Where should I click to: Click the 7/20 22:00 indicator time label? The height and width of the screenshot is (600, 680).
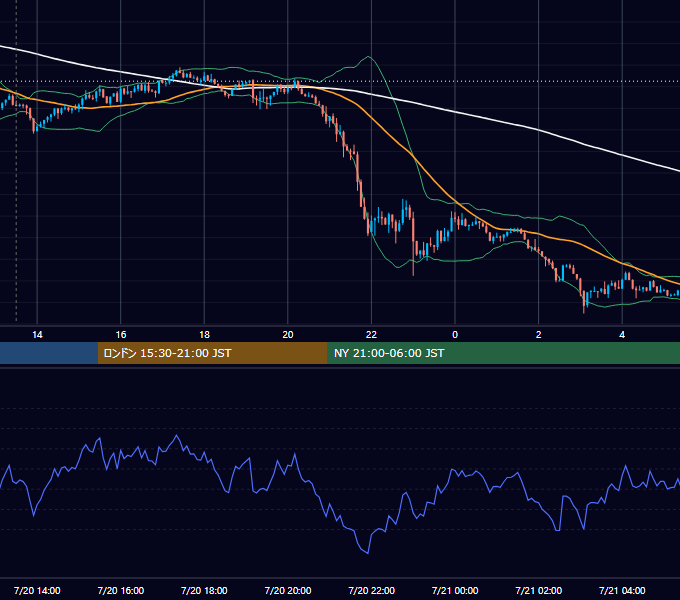pyautogui.click(x=372, y=590)
